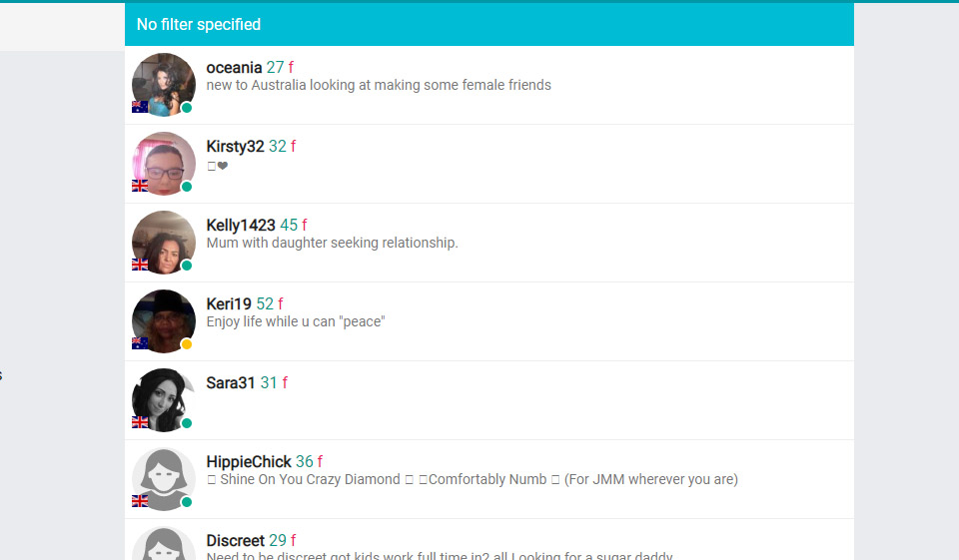The image size is (959, 560).
Task: Click the green online dot for Kelly1423
Action: pos(187,266)
